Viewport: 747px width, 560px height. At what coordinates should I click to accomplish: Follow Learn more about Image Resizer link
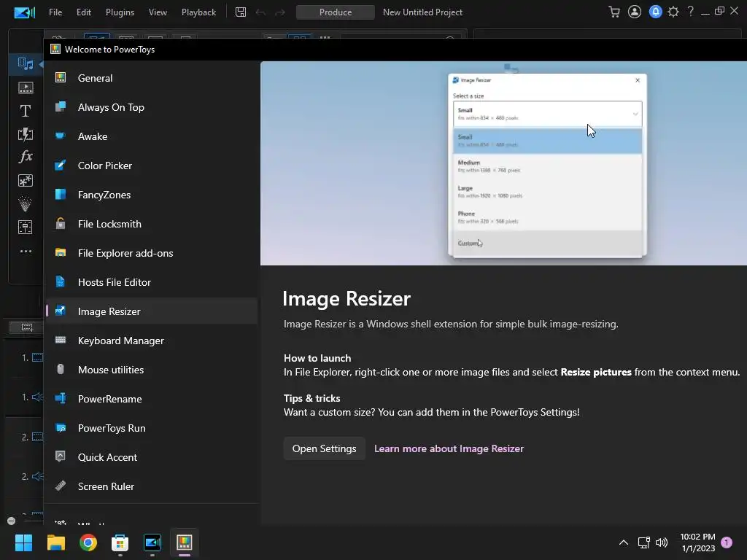click(x=449, y=448)
